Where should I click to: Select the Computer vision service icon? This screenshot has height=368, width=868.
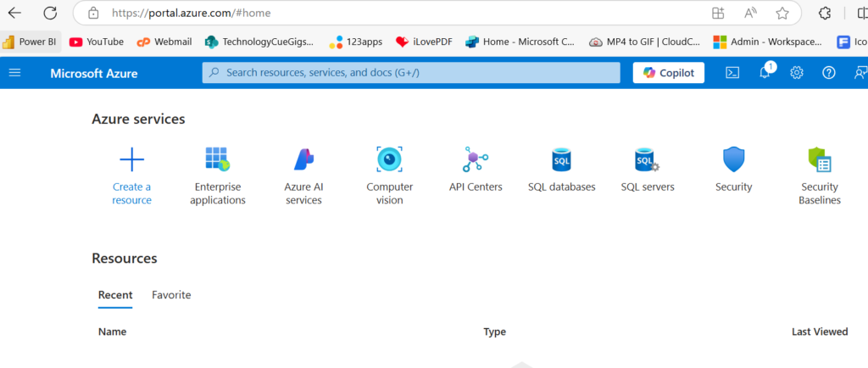coord(389,159)
